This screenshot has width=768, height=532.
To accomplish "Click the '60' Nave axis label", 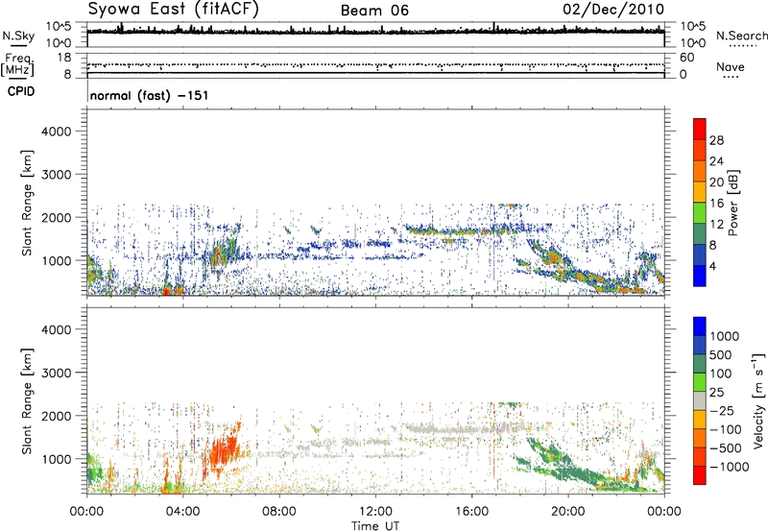I will (686, 58).
